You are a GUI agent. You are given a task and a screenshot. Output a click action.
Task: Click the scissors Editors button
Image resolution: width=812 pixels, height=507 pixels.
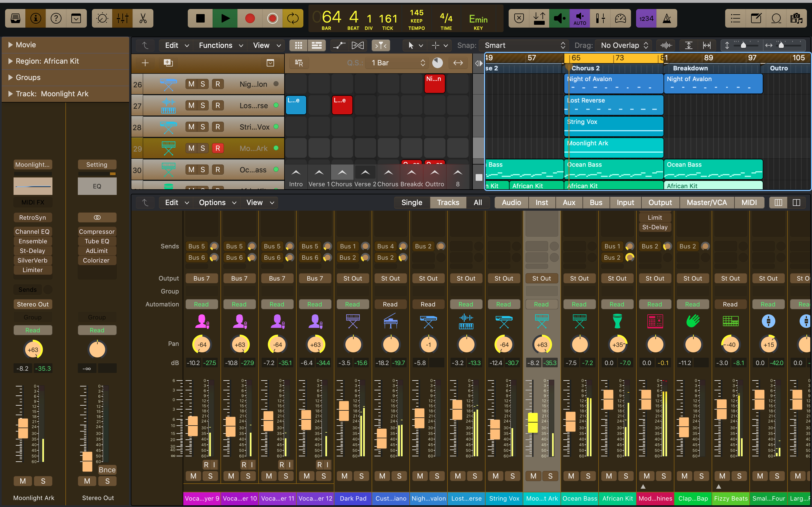point(143,18)
